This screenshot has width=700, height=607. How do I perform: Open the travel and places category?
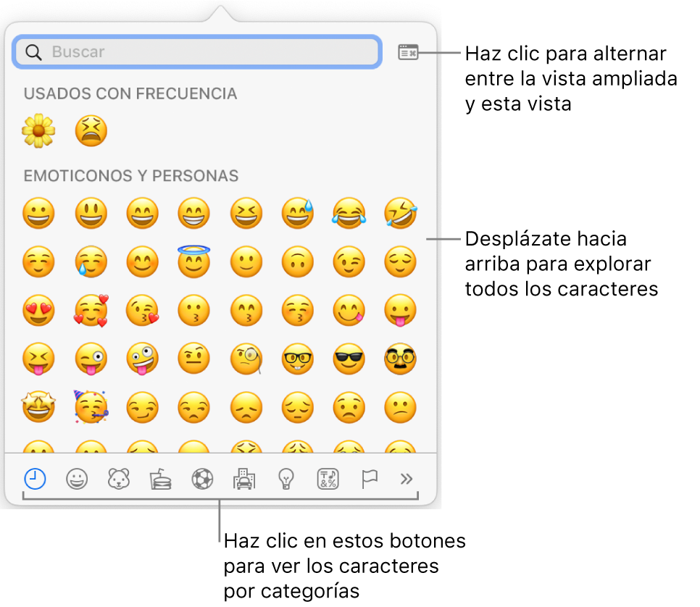point(244,479)
